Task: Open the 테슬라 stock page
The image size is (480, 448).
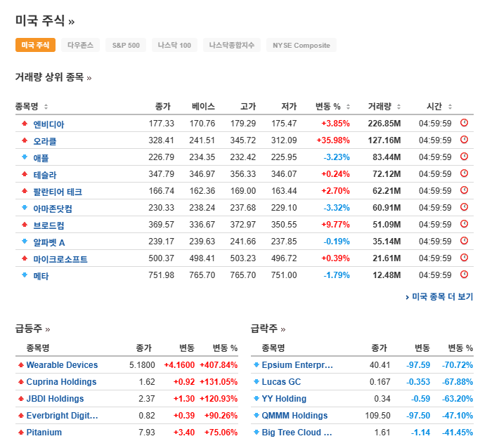Action: [x=45, y=175]
